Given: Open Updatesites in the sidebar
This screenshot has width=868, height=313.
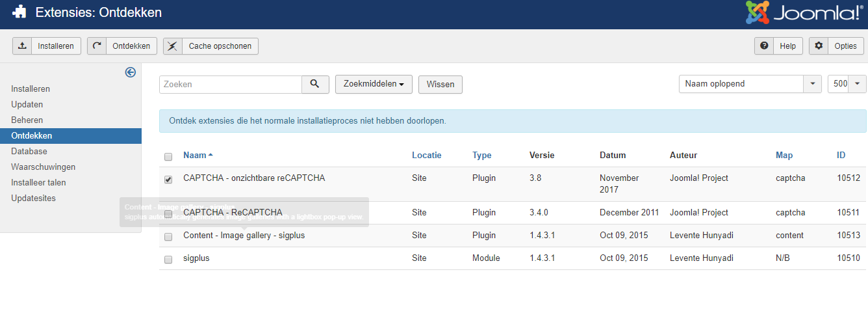Looking at the screenshot, I should 33,198.
